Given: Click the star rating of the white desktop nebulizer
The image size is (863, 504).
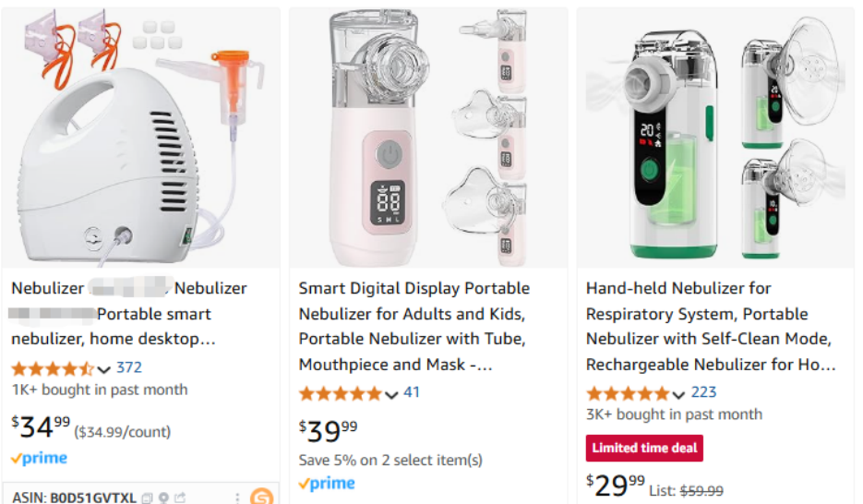Looking at the screenshot, I should tap(52, 368).
